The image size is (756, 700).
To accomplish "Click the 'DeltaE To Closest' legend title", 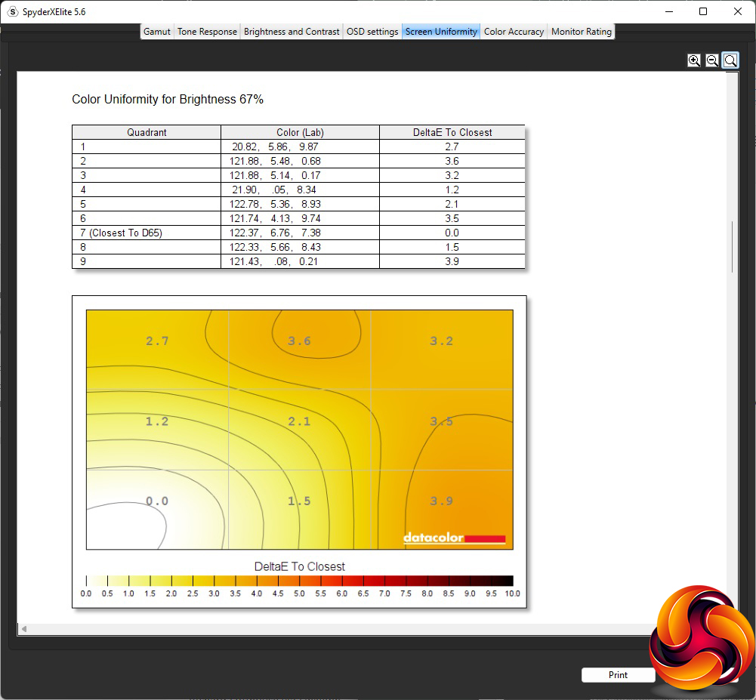I will tap(299, 566).
